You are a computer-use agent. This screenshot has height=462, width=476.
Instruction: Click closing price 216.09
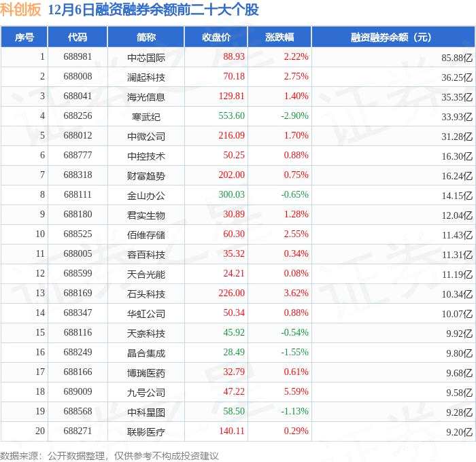pos(231,136)
